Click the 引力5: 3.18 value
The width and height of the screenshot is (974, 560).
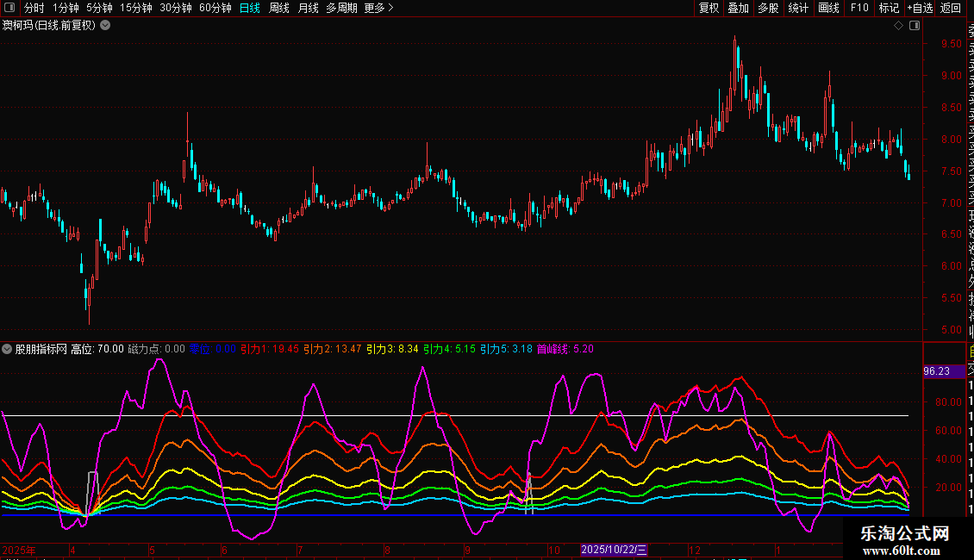506,349
